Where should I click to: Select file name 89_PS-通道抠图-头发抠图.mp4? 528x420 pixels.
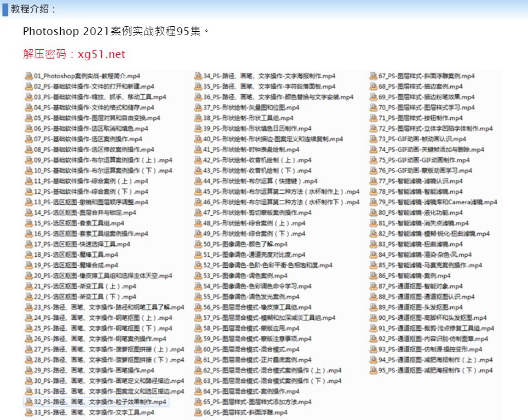(x=421, y=307)
